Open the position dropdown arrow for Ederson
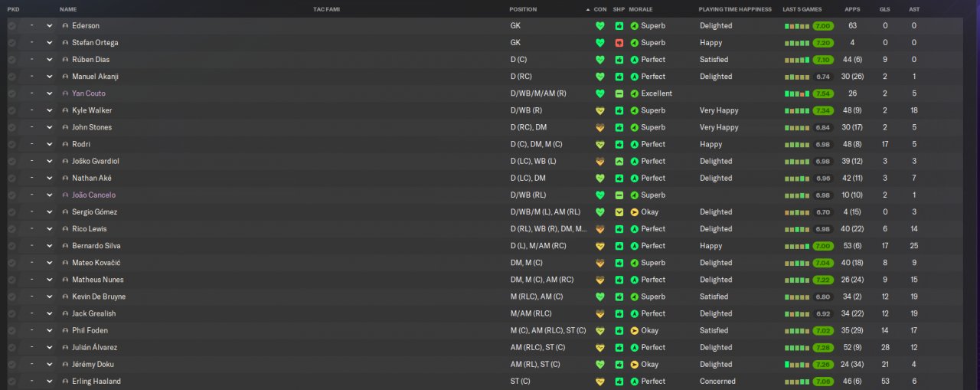 point(50,25)
